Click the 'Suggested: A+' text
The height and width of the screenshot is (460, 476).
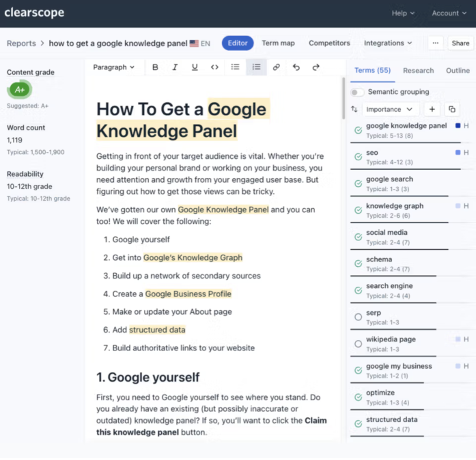tap(28, 106)
